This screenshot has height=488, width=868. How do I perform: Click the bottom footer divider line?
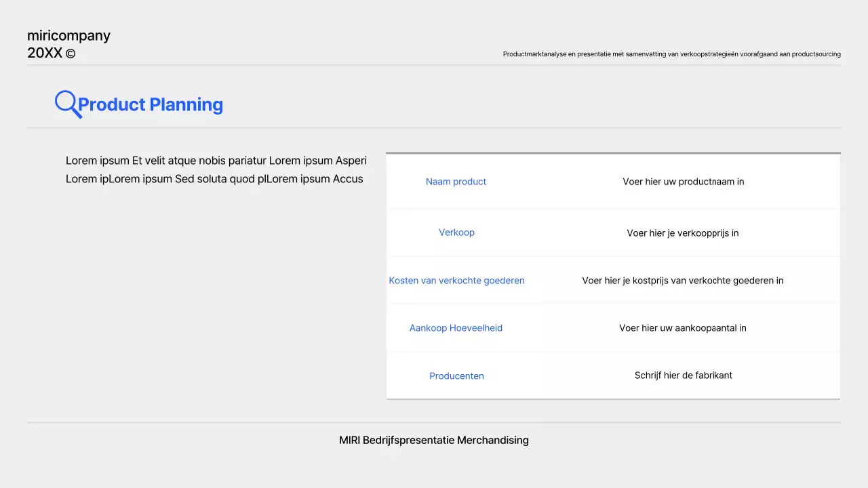434,422
